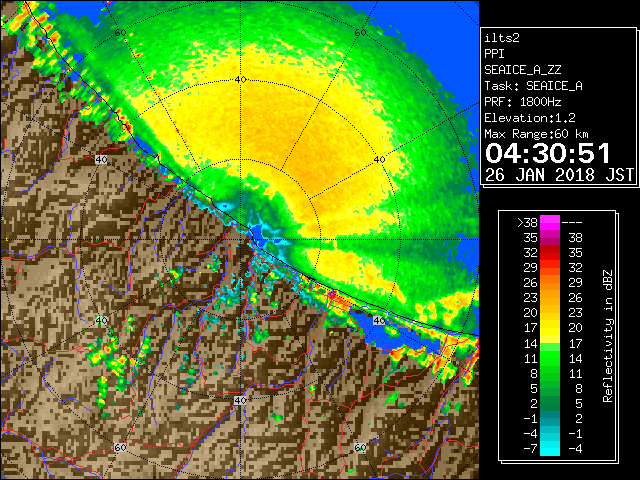Select the '26 JAN 2018 JST' date
640x480 pixels.
click(x=559, y=175)
